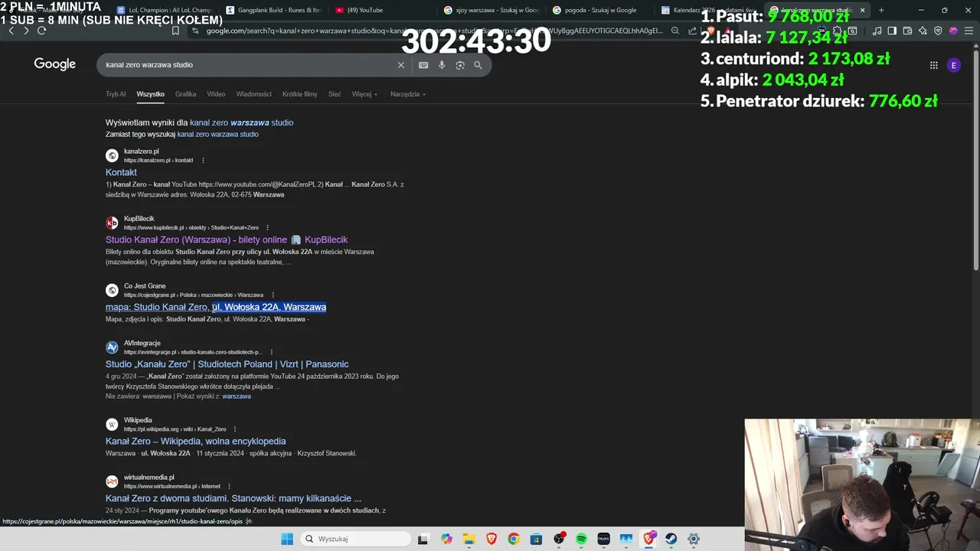
Task: Open the new tab plus button
Action: [x=881, y=10]
